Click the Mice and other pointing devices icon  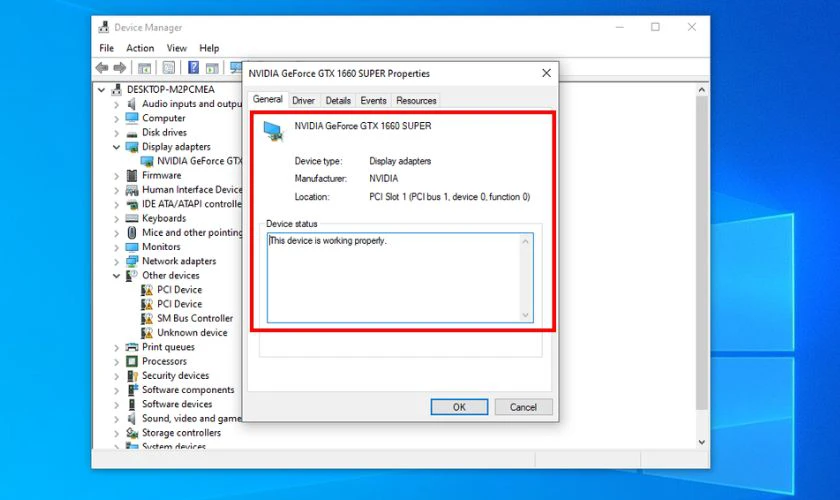[x=132, y=233]
